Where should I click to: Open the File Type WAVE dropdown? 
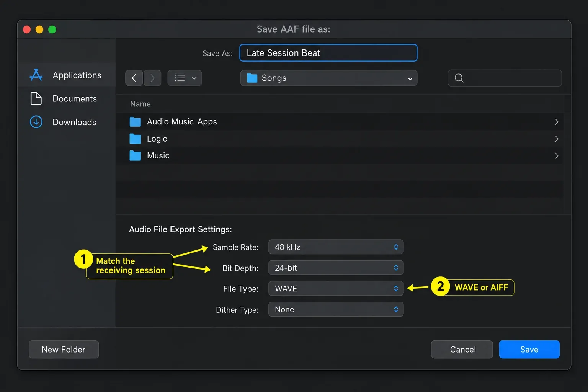336,288
